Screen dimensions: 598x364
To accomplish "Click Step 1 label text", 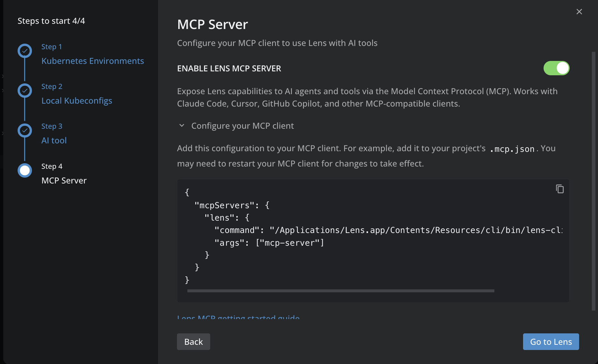I will coord(51,47).
